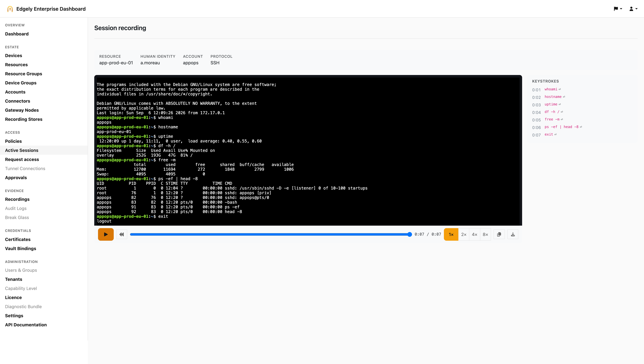Image resolution: width=644 pixels, height=364 pixels.
Task: Open Recording Stores
Action: point(24,119)
